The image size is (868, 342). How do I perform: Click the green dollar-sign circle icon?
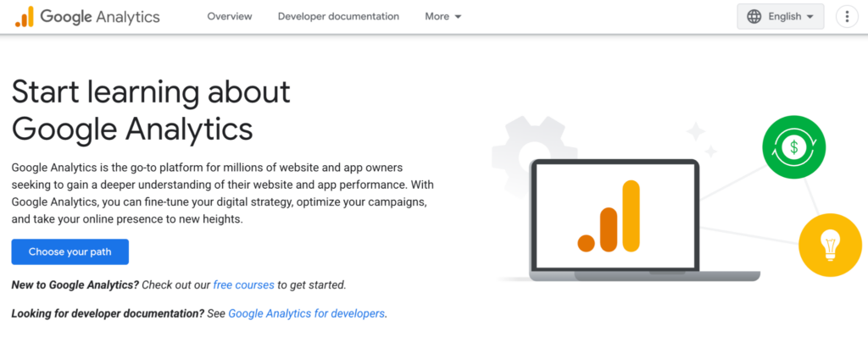click(793, 147)
